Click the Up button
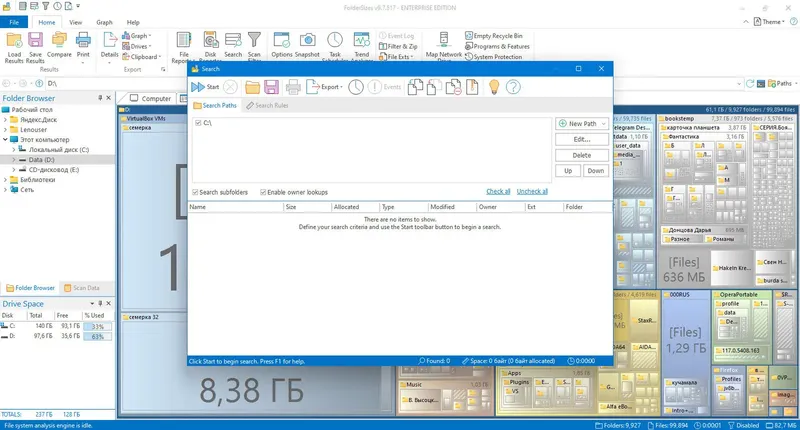Image resolution: width=800 pixels, height=430 pixels. [568, 171]
